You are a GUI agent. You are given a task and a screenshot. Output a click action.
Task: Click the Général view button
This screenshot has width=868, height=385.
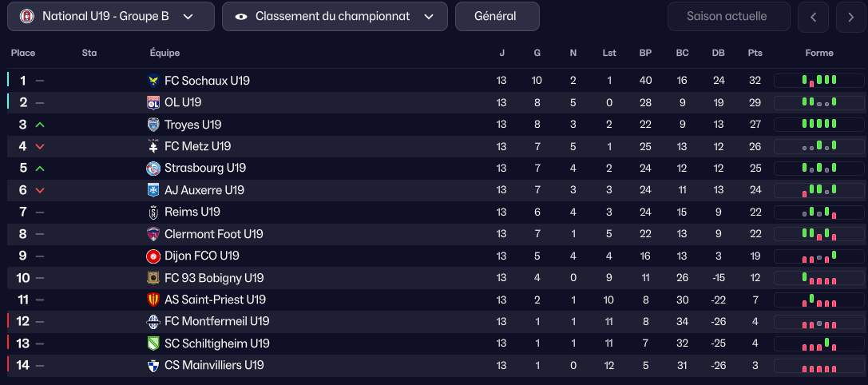497,16
